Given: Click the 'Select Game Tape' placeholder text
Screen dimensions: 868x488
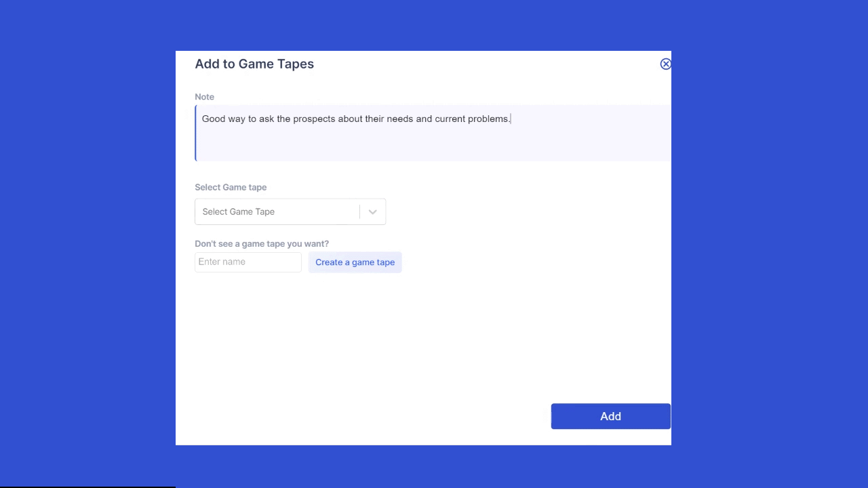Looking at the screenshot, I should [x=238, y=211].
